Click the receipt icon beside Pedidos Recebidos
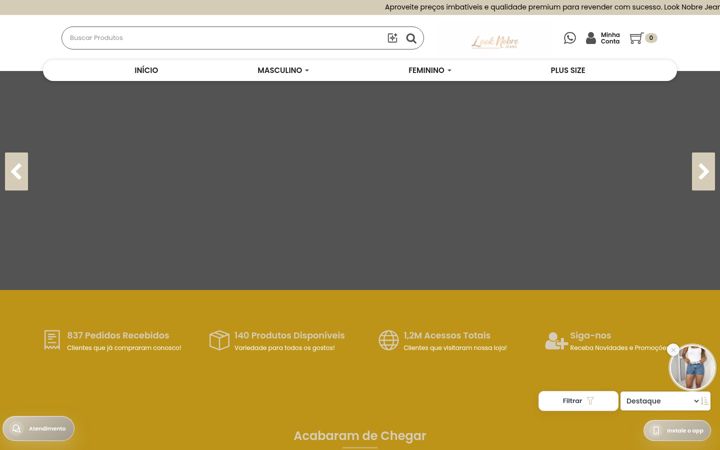 pyautogui.click(x=52, y=340)
